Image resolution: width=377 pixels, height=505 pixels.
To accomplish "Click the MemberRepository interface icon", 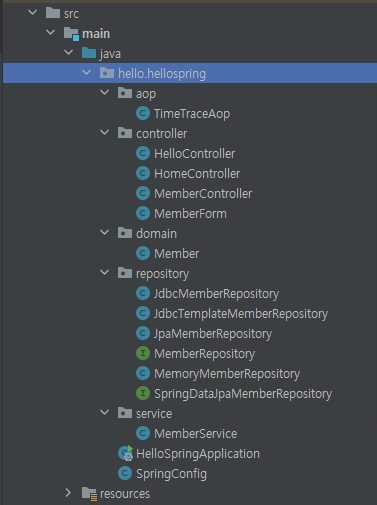I will (143, 353).
